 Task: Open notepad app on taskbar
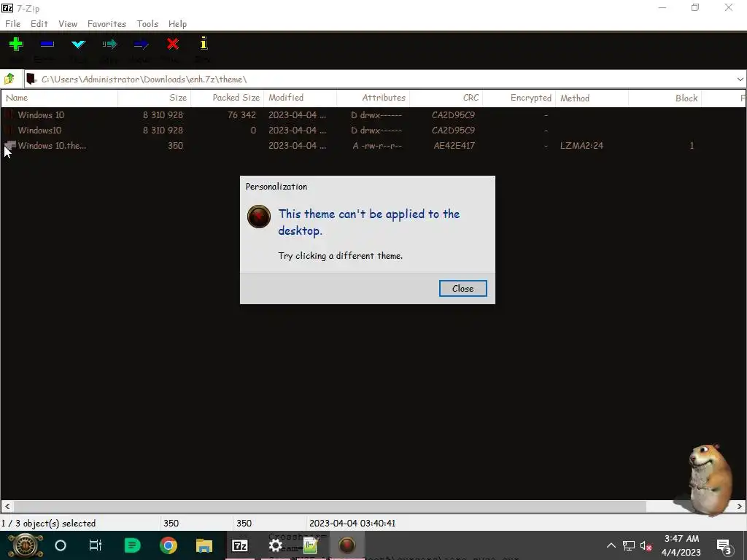(311, 545)
